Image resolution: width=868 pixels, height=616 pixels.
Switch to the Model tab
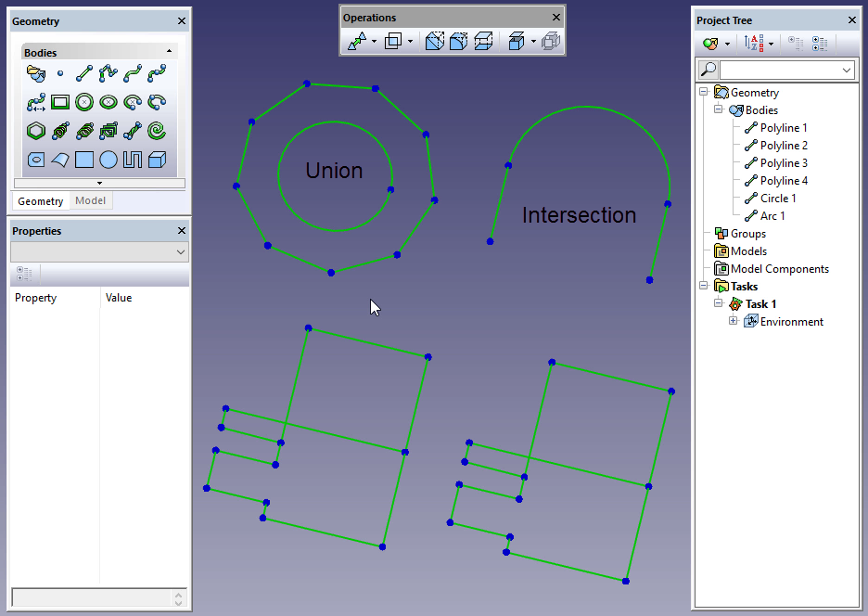[x=90, y=201]
